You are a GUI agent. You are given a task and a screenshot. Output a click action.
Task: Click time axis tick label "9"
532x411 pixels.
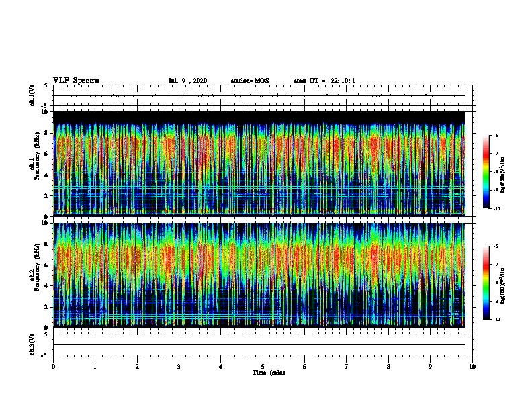pos(430,367)
